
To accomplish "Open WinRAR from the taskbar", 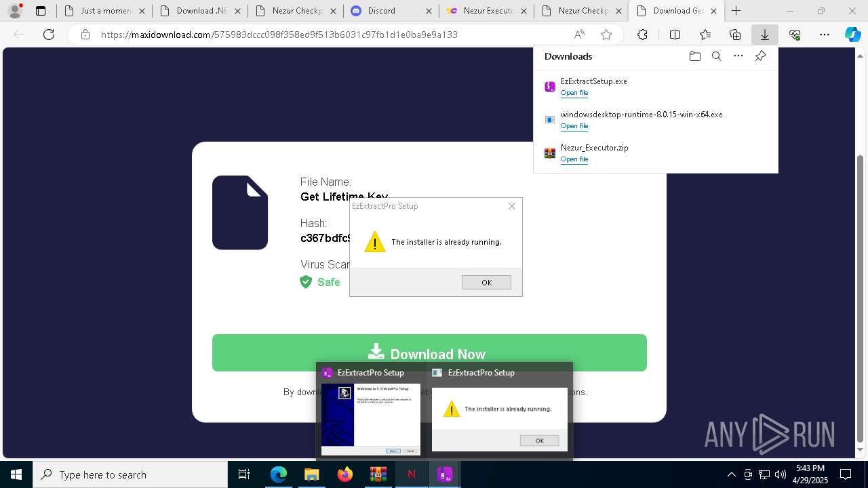I will coord(378,474).
